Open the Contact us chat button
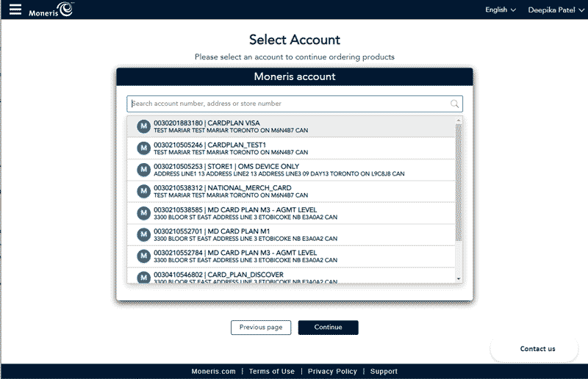Image resolution: width=588 pixels, height=379 pixels. [534, 349]
